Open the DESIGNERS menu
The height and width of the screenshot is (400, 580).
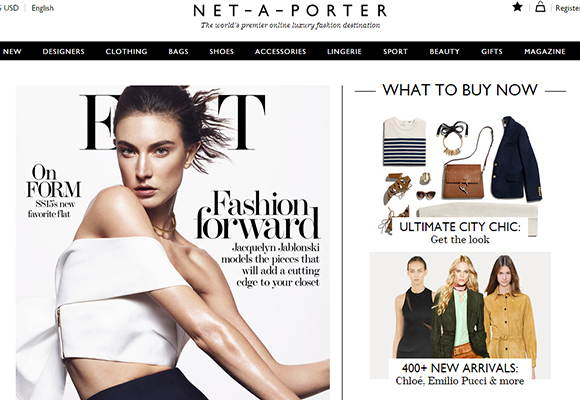pyautogui.click(x=64, y=51)
